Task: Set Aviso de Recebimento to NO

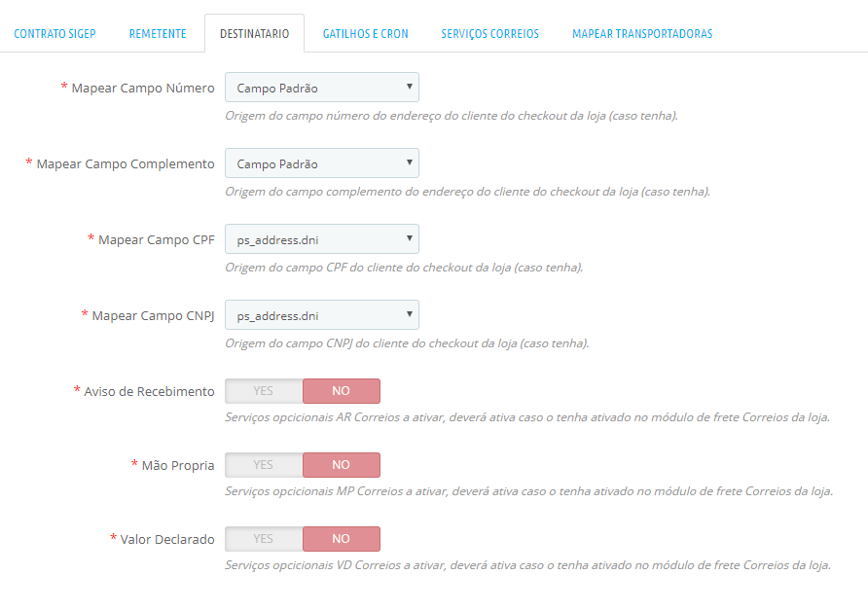Action: (341, 391)
